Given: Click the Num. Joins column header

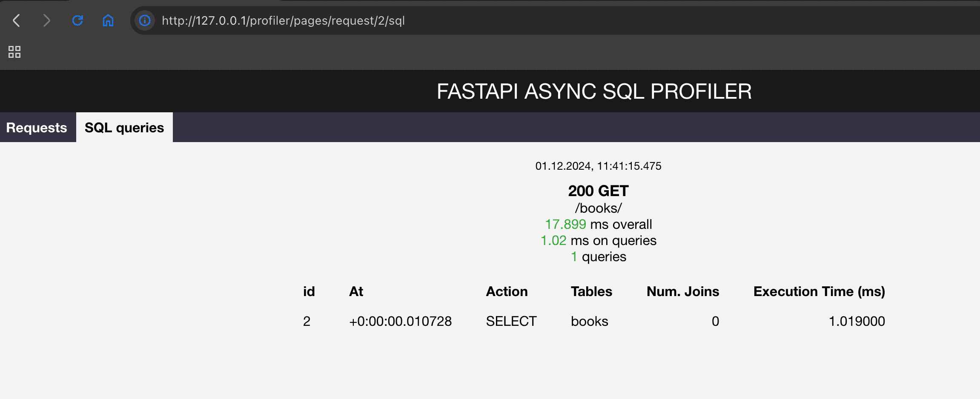Looking at the screenshot, I should point(683,291).
